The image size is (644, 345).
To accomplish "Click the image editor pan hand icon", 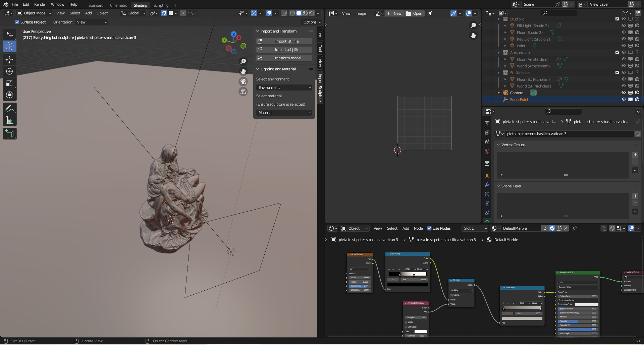I will coord(473,36).
